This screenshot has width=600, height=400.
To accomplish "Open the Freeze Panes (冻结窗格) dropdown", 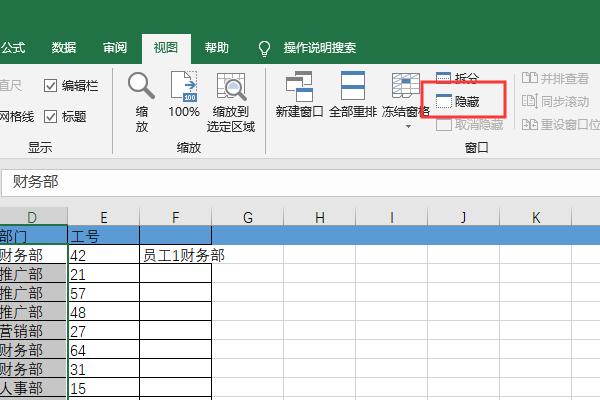I will [x=406, y=100].
